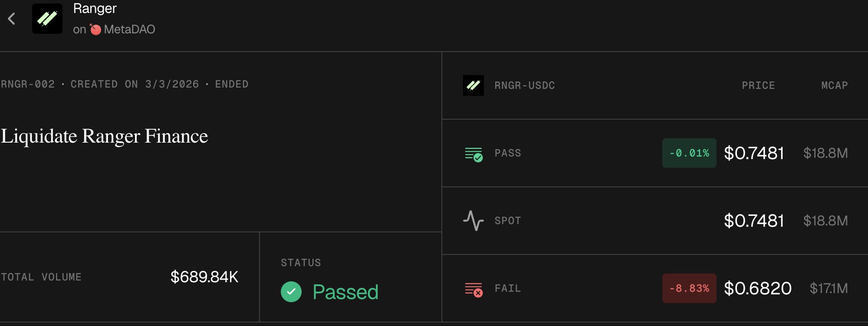
Task: Select the PASS market row label
Action: coord(508,153)
